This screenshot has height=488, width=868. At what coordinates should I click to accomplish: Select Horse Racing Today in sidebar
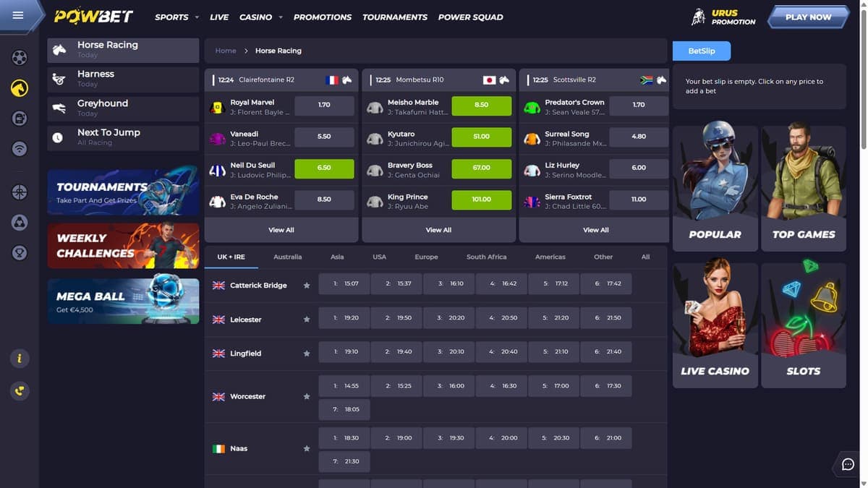pos(123,50)
